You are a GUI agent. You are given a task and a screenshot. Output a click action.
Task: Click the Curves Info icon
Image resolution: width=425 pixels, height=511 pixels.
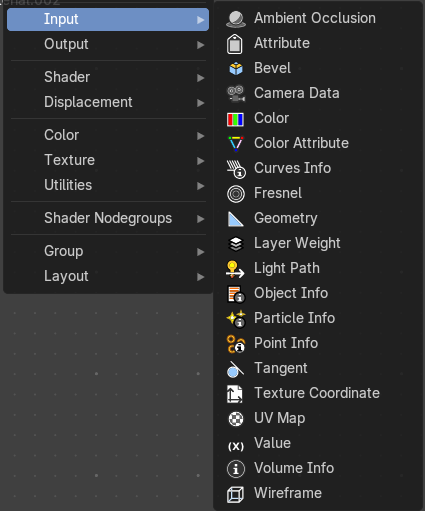pyautogui.click(x=236, y=169)
